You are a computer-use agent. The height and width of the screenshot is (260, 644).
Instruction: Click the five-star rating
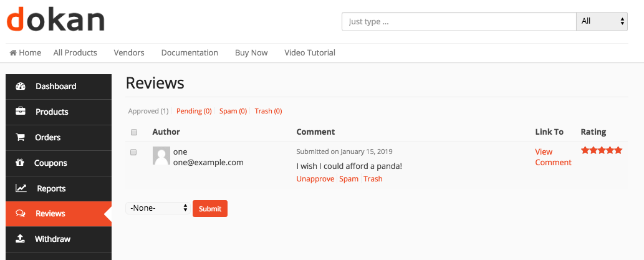pos(602,150)
